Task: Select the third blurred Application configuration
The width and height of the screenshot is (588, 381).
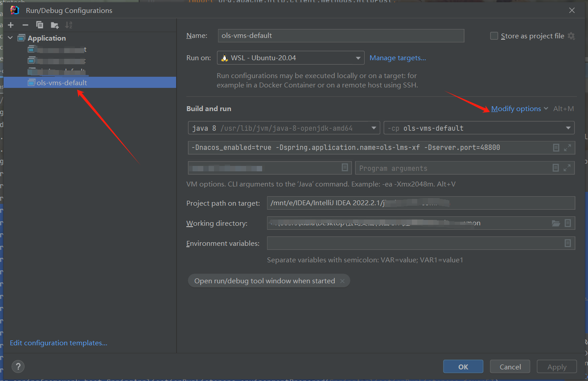Action: click(90, 71)
